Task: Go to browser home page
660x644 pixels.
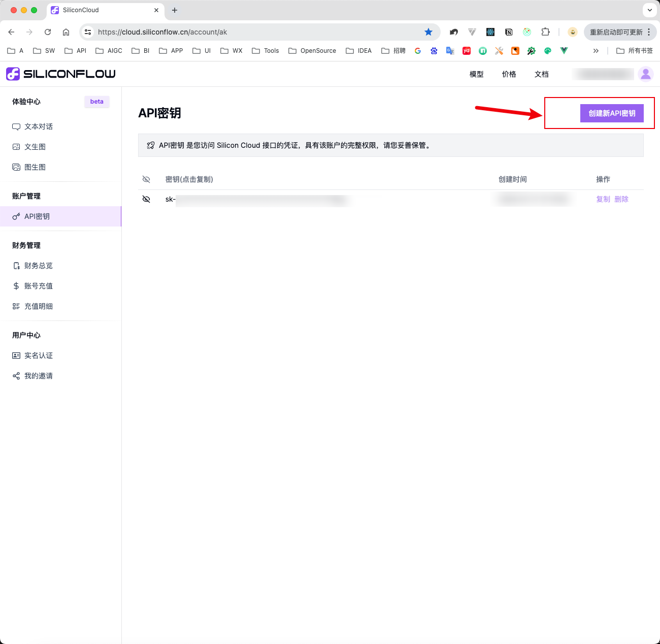Action: tap(66, 32)
